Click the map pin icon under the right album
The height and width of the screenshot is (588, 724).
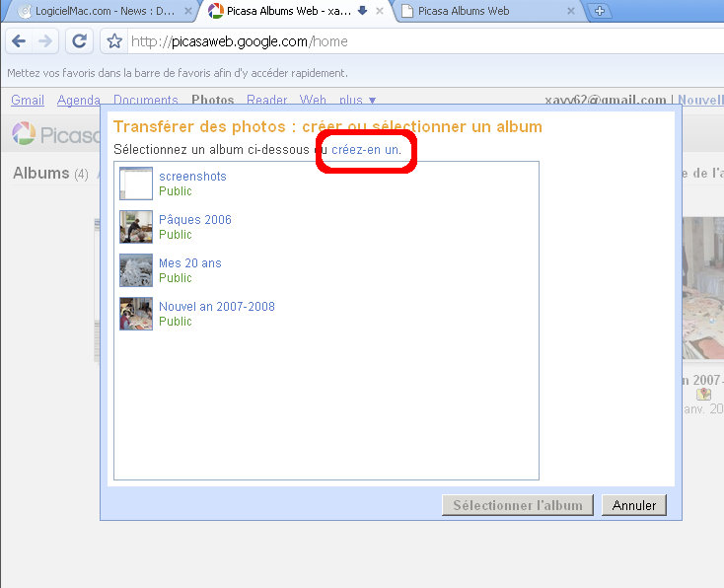click(x=703, y=394)
